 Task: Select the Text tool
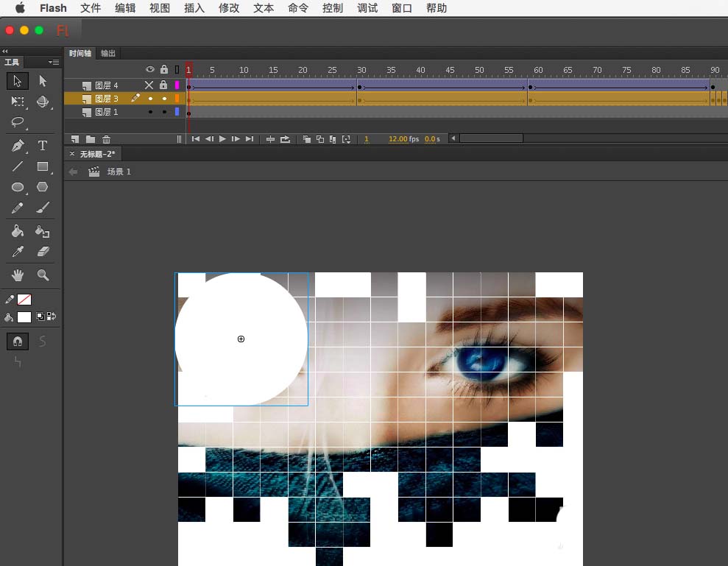coord(43,146)
